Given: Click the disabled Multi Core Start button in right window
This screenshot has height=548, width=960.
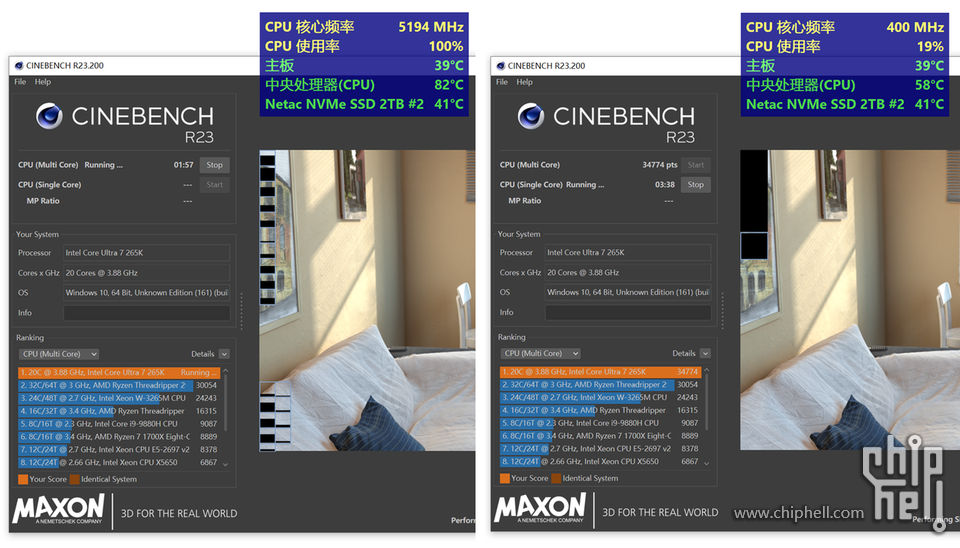Looking at the screenshot, I should [696, 165].
